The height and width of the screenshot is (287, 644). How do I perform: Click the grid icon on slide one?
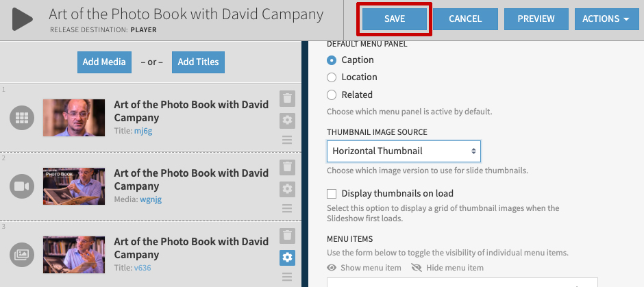[x=22, y=118]
